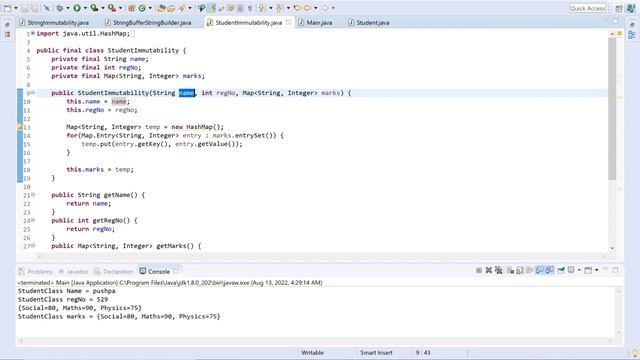Open the External Tools dropdown arrow

click(120, 8)
